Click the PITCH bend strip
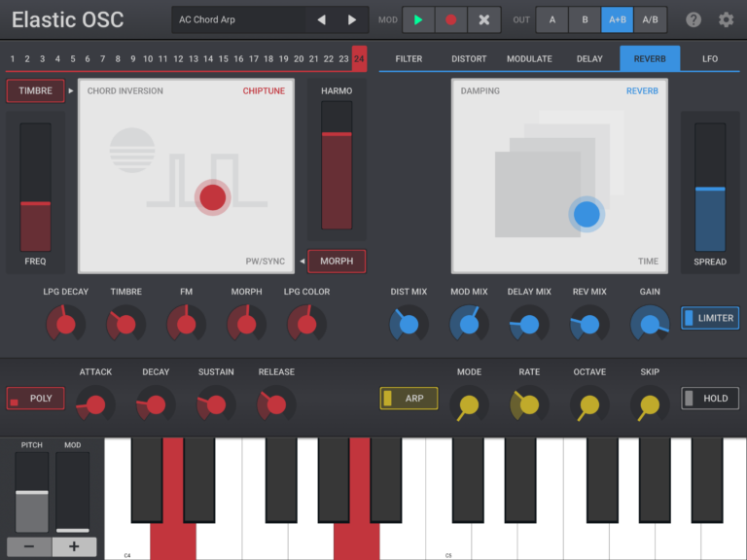747x560 pixels. pyautogui.click(x=32, y=492)
